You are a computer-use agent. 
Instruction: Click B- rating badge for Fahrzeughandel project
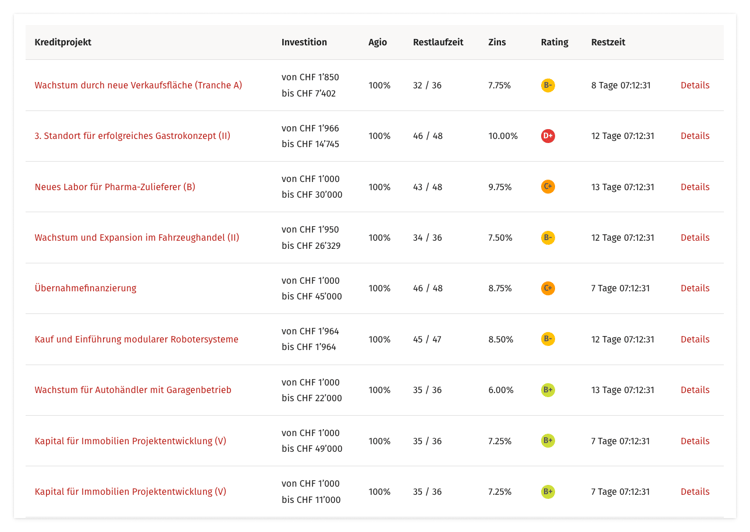pos(547,238)
